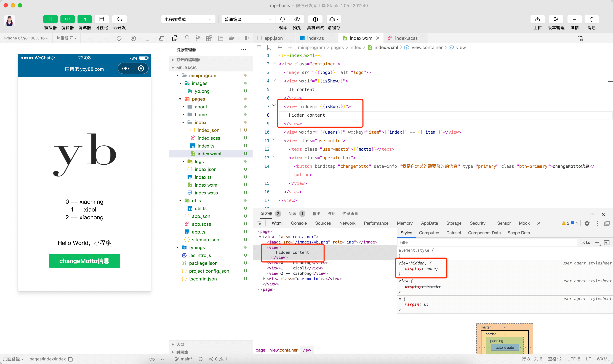Click the simulator phone device icon

coord(147,38)
